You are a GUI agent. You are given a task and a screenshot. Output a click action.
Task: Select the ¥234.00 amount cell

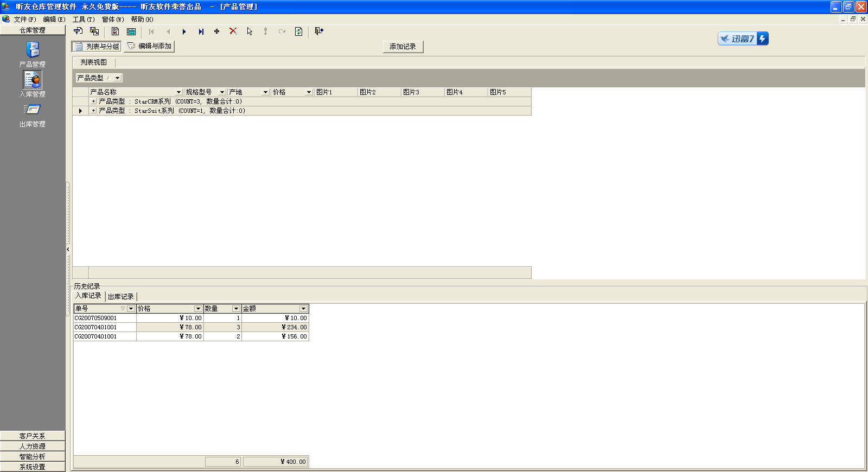point(275,328)
